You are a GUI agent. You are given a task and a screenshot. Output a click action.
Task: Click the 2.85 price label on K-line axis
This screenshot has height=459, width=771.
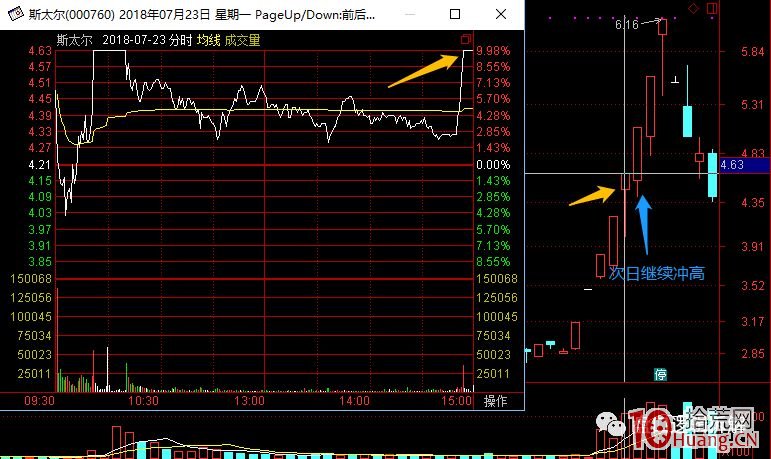pos(752,353)
